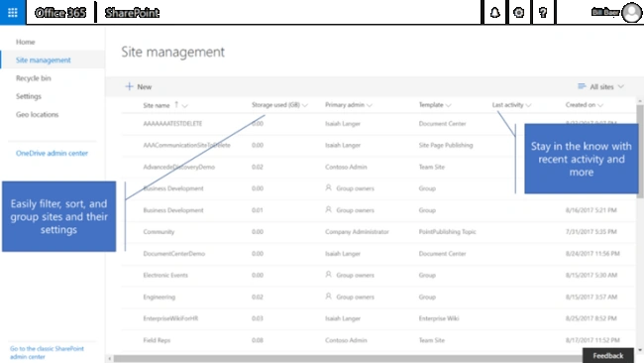Go to Home in the left navigation

[26, 42]
